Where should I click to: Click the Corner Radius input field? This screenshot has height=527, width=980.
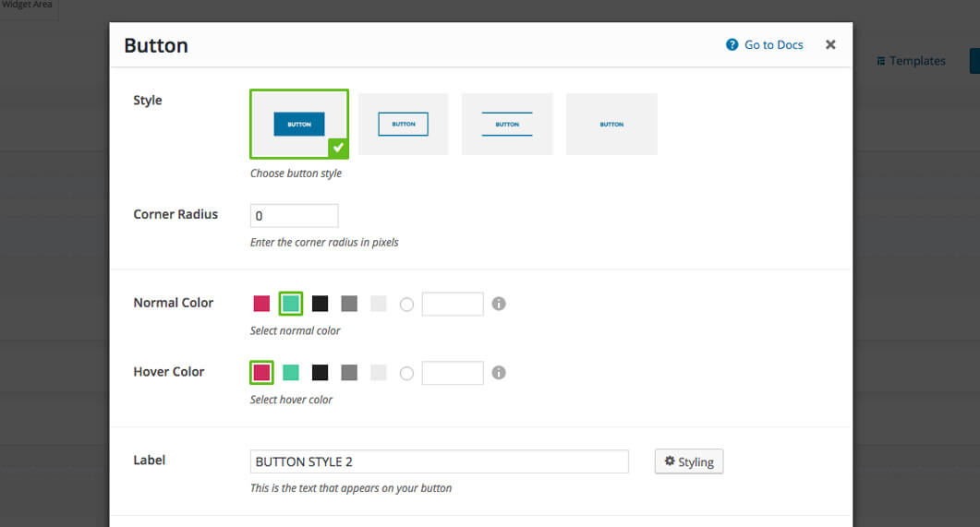(x=294, y=216)
